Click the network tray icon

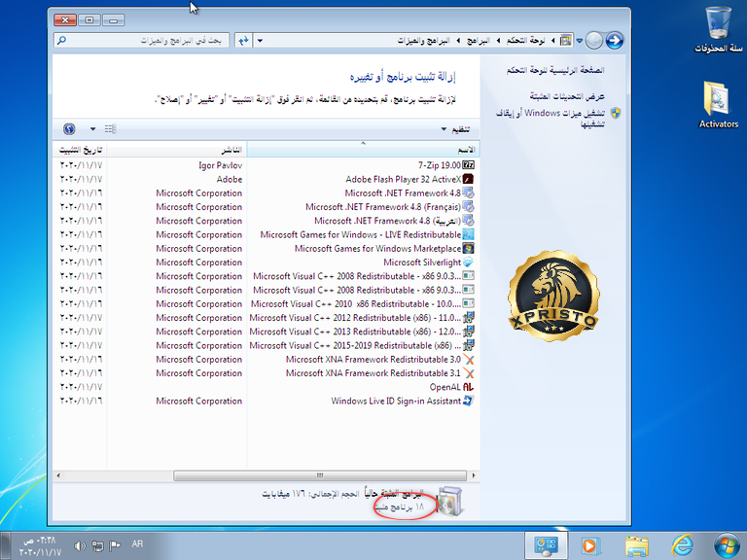coord(97,545)
